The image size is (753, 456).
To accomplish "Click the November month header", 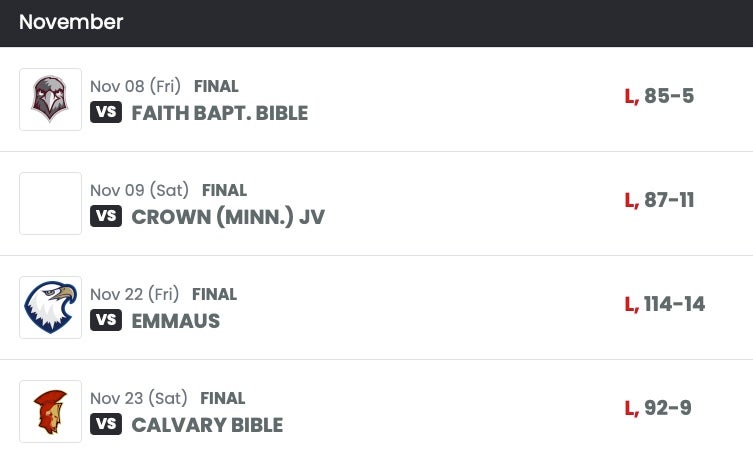I will tap(71, 22).
